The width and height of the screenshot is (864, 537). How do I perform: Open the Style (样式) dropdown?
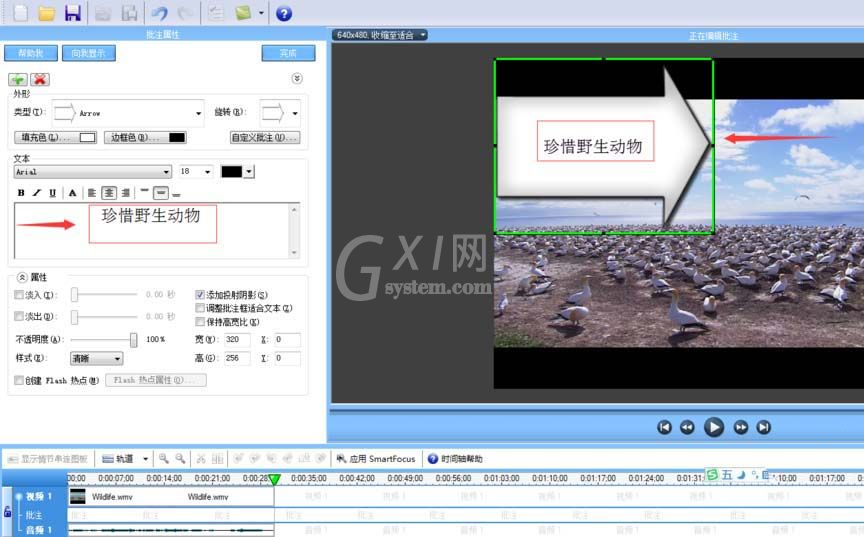tap(96, 359)
